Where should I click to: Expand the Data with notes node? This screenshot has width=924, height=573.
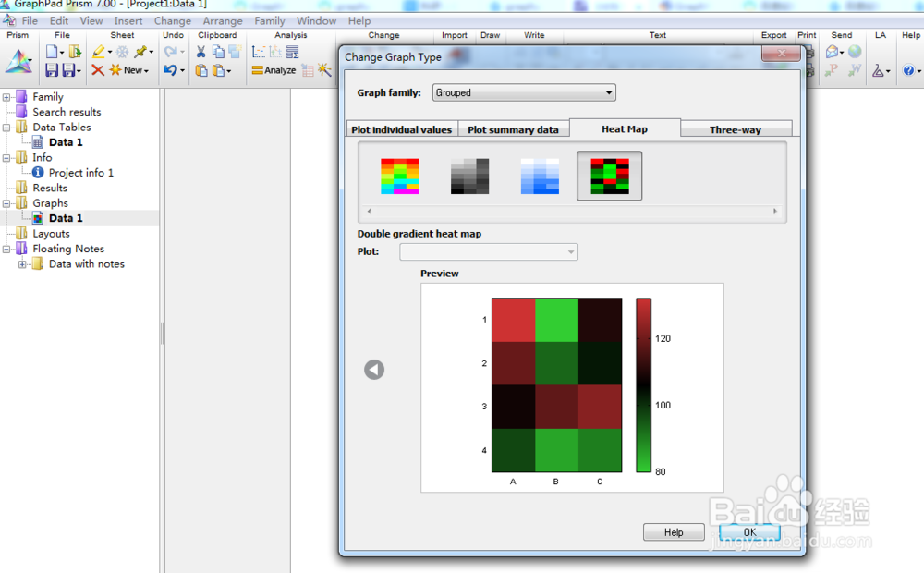(x=22, y=264)
